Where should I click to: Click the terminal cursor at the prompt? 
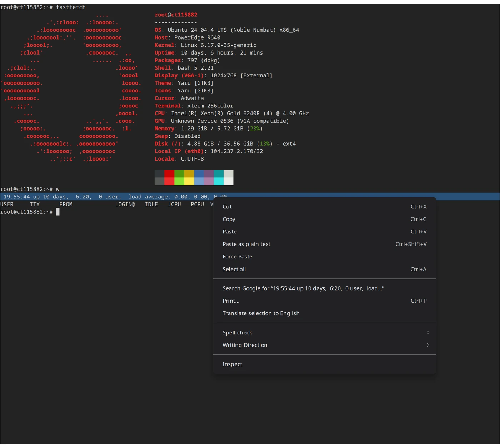tap(57, 212)
